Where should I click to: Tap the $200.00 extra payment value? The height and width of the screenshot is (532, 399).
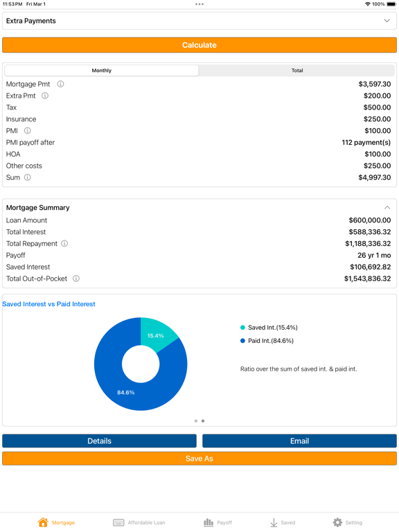(x=378, y=96)
